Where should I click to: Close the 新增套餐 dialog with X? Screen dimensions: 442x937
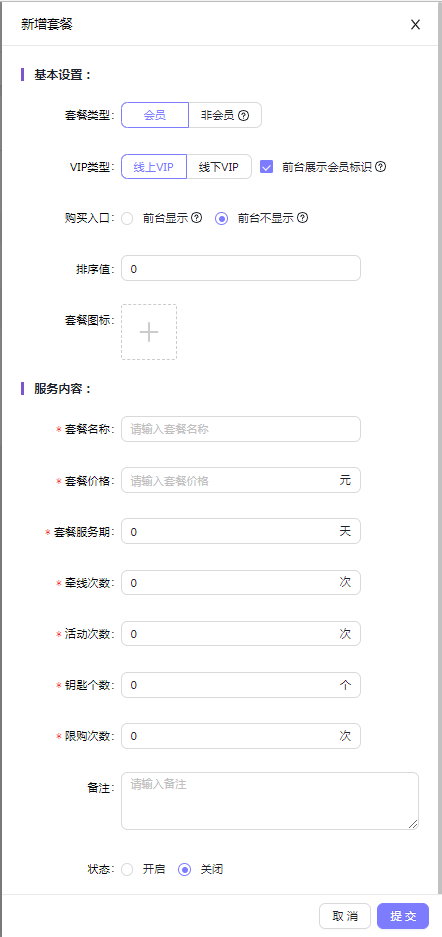tap(415, 25)
